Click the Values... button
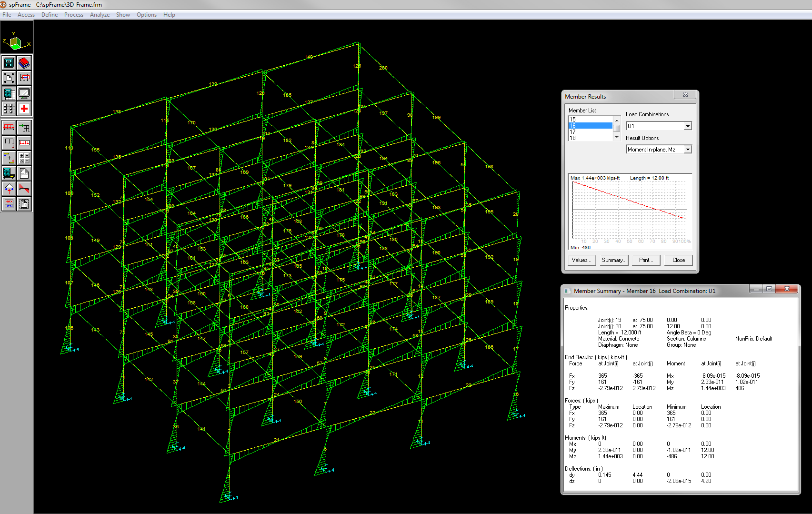 click(x=581, y=260)
